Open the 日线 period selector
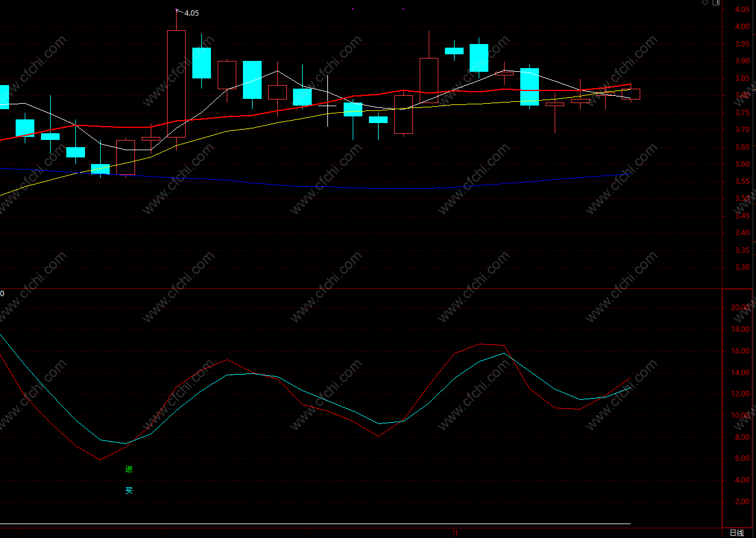This screenshot has height=538, width=756. [x=737, y=533]
